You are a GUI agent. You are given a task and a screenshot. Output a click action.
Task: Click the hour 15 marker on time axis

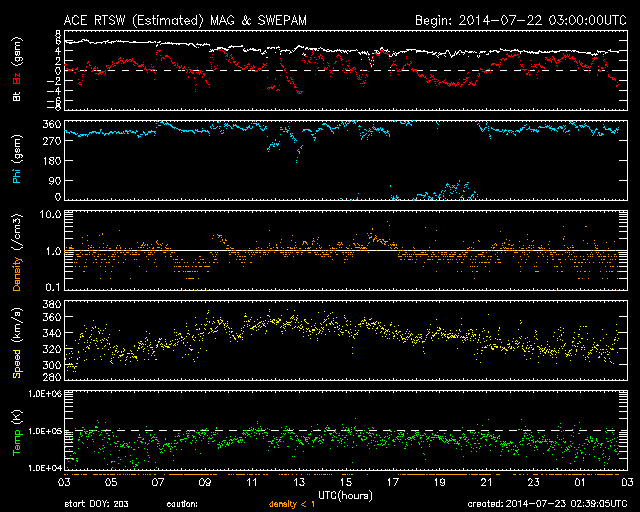(x=345, y=483)
